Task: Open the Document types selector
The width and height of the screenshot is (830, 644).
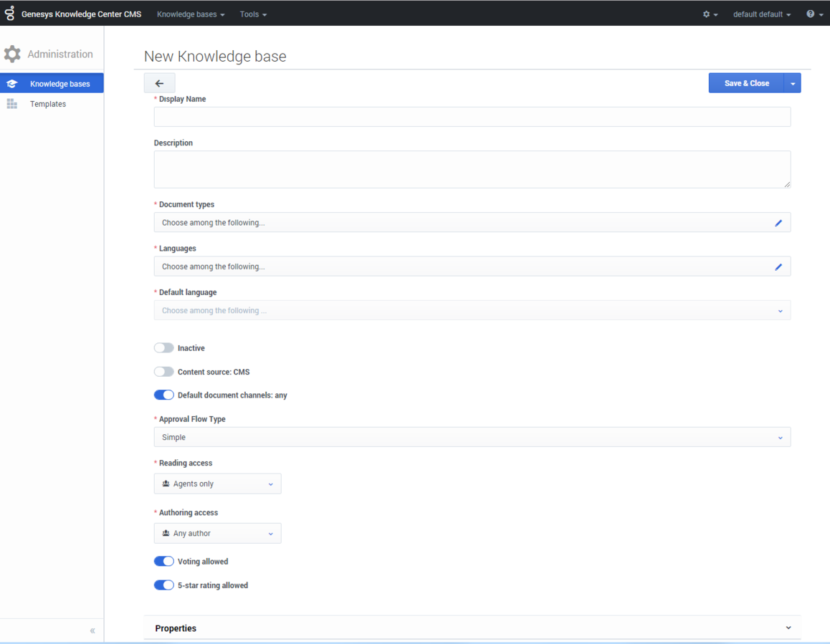Action: 472,223
